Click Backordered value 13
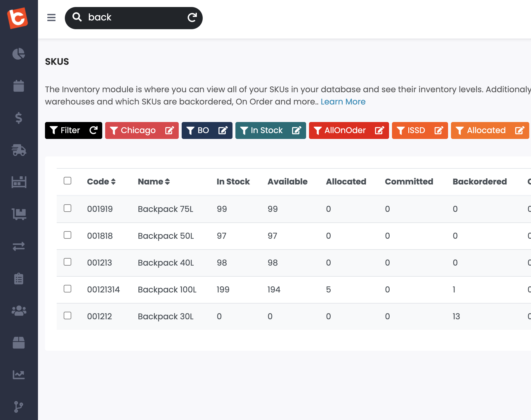This screenshot has height=420, width=531. pyautogui.click(x=456, y=316)
